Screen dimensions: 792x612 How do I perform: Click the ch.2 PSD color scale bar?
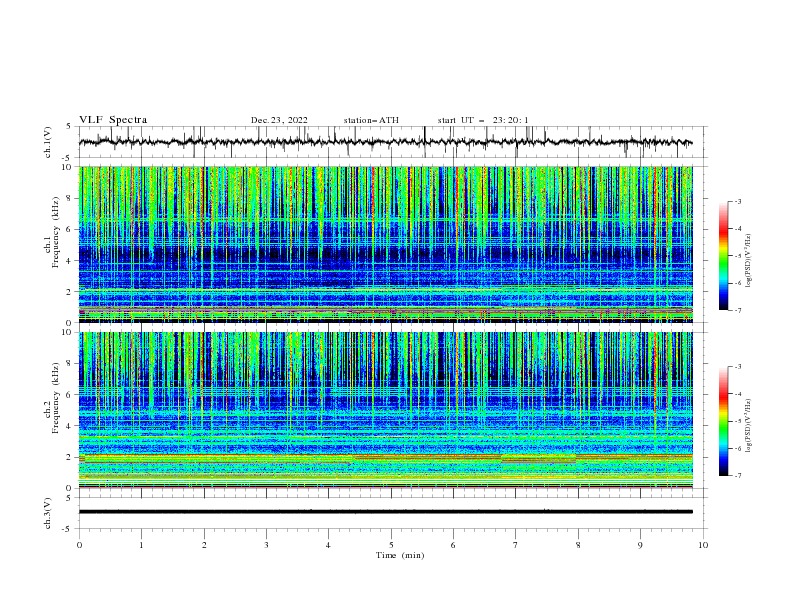pos(724,421)
